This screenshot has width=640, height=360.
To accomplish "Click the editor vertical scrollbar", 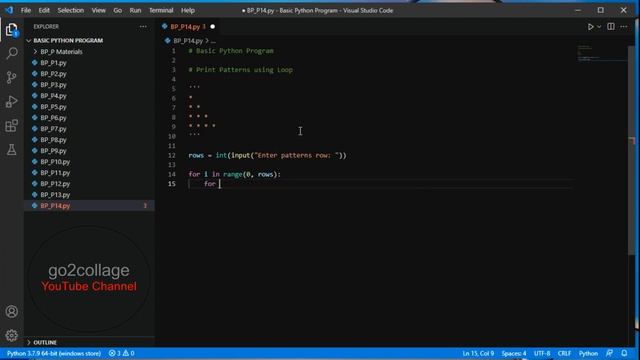I will 631,151.
